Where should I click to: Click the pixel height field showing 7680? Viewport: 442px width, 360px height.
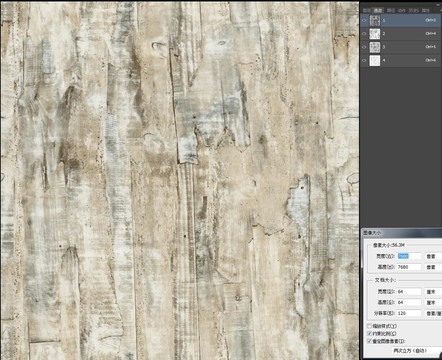[409, 267]
